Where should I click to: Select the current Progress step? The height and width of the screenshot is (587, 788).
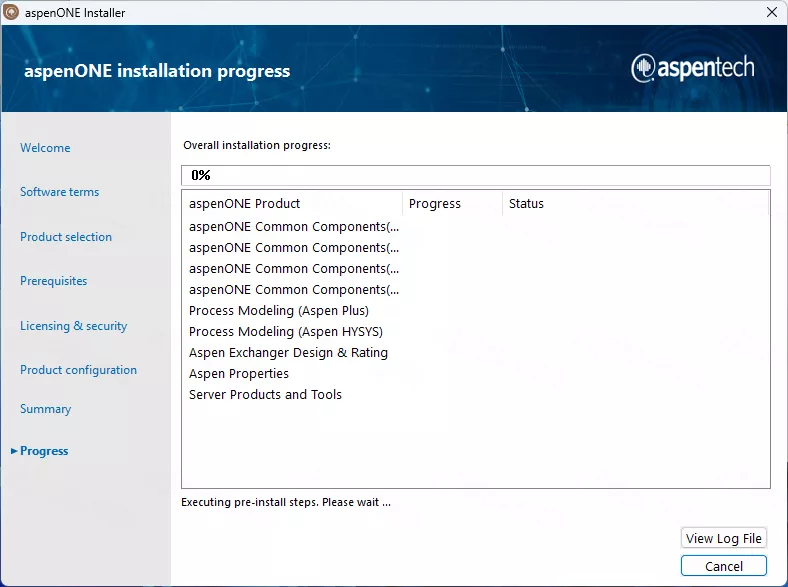44,451
